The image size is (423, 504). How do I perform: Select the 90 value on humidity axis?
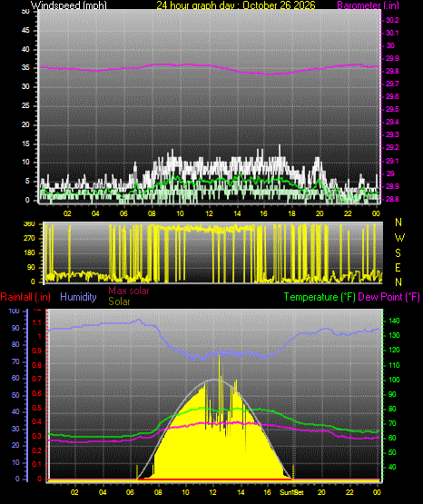click(15, 328)
